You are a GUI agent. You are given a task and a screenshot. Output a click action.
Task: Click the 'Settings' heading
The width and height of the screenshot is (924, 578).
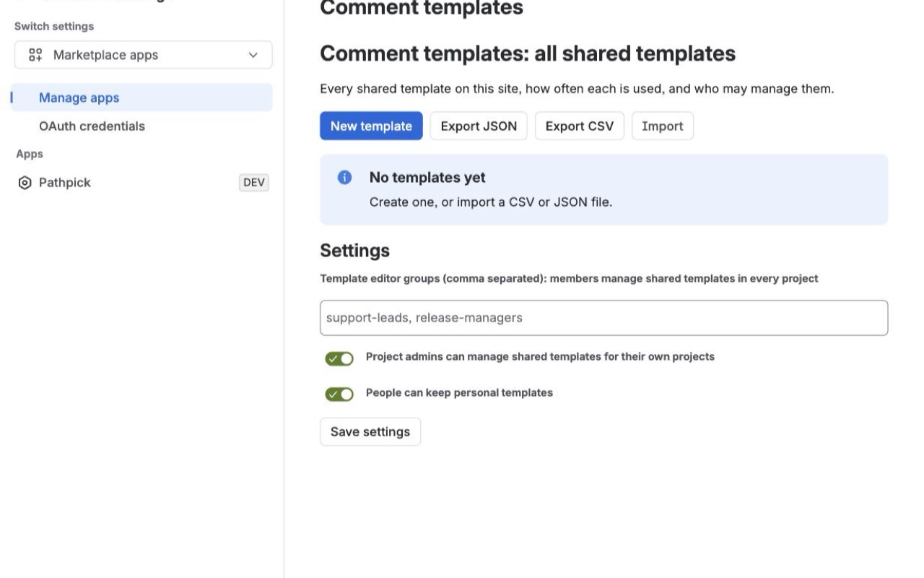pyautogui.click(x=354, y=251)
